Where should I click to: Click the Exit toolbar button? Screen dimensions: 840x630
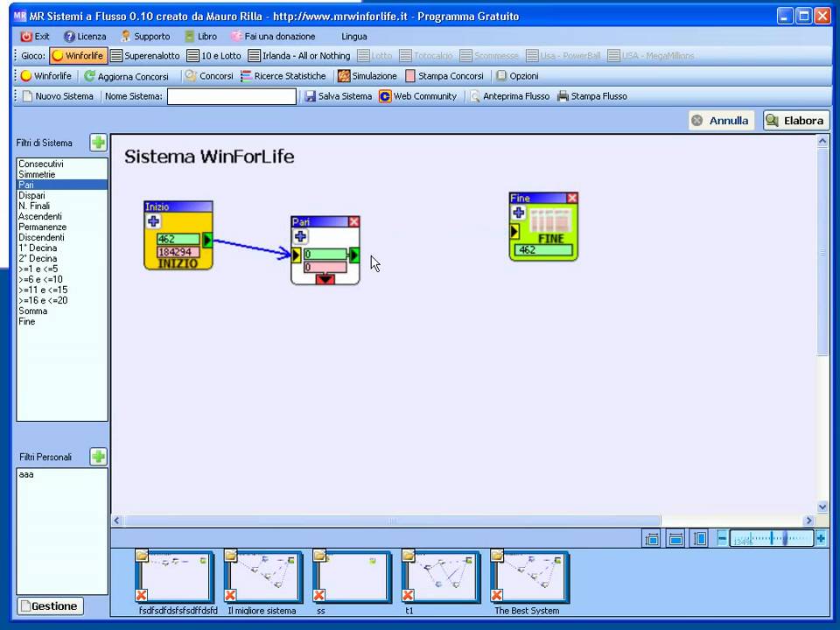click(35, 37)
